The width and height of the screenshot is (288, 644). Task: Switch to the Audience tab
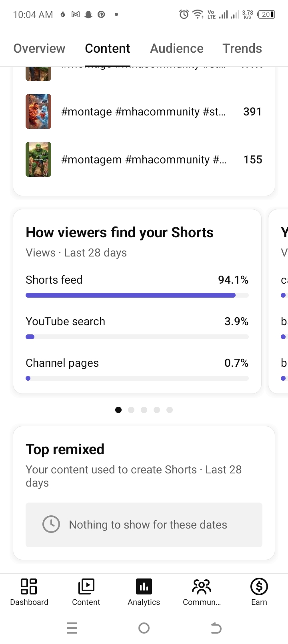177,48
